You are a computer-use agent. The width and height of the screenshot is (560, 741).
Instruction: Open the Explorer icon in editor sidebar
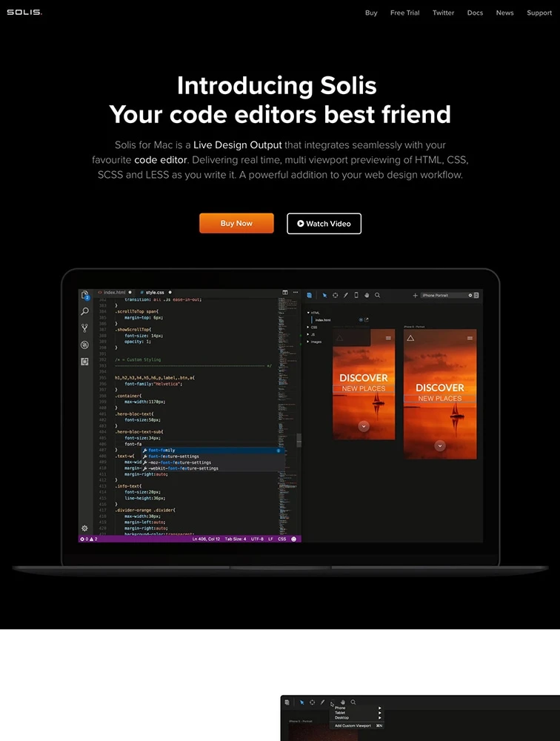click(85, 295)
